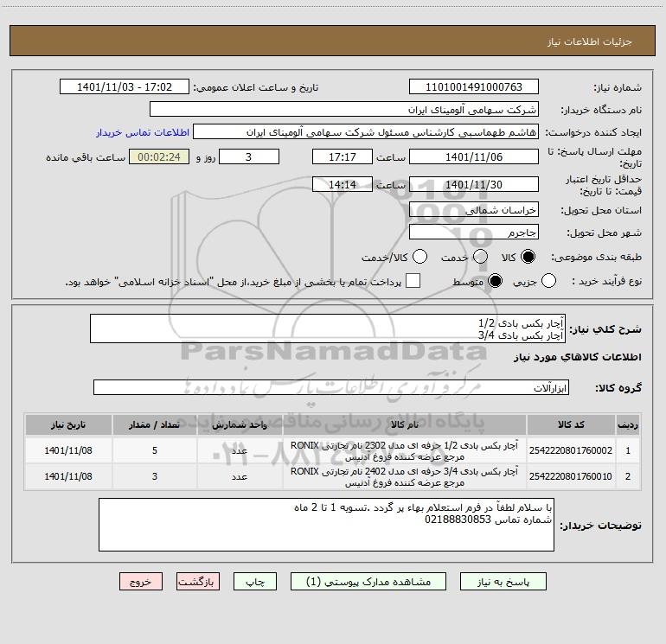This screenshot has width=666, height=644.
Task: Click the پاسخ به نیاز button
Action: 503,582
